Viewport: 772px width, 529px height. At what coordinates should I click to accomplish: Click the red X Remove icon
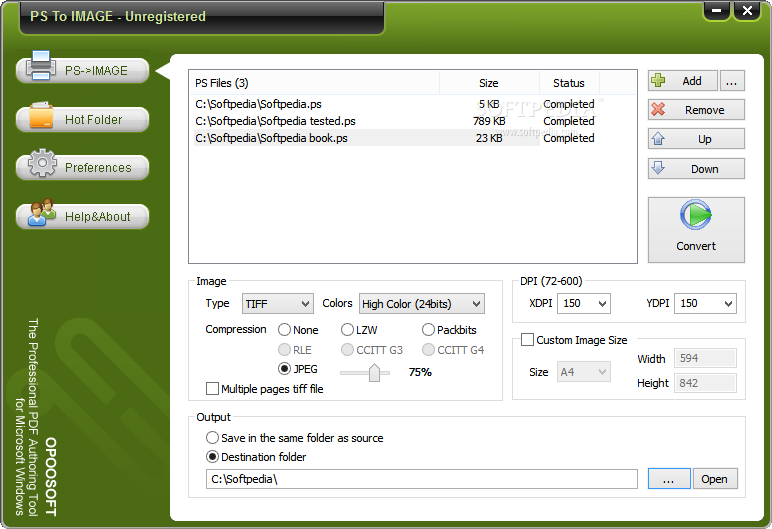[x=658, y=109]
